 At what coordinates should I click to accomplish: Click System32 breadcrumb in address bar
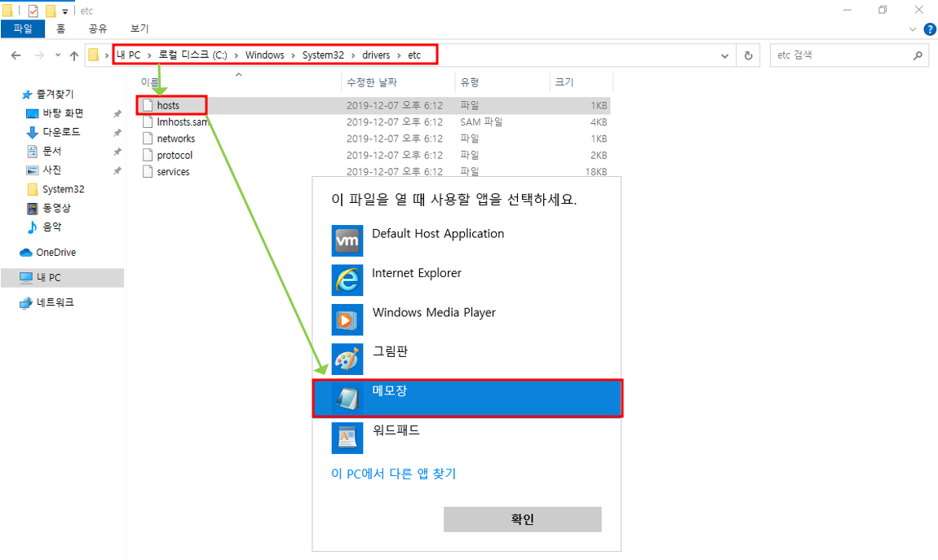pyautogui.click(x=323, y=55)
